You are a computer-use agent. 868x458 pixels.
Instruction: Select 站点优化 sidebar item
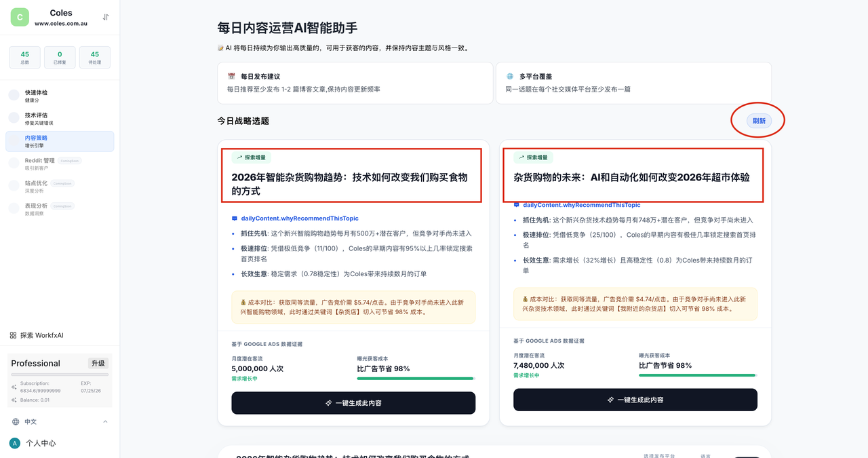point(60,187)
